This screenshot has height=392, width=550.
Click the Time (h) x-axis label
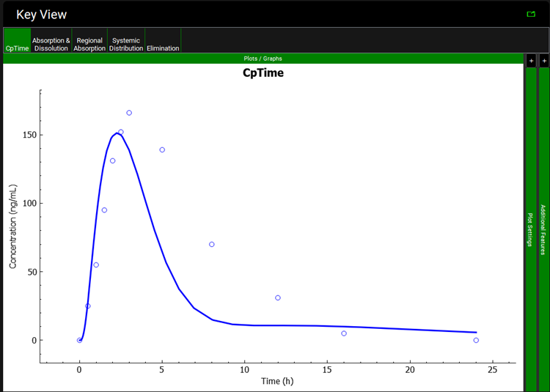point(278,381)
